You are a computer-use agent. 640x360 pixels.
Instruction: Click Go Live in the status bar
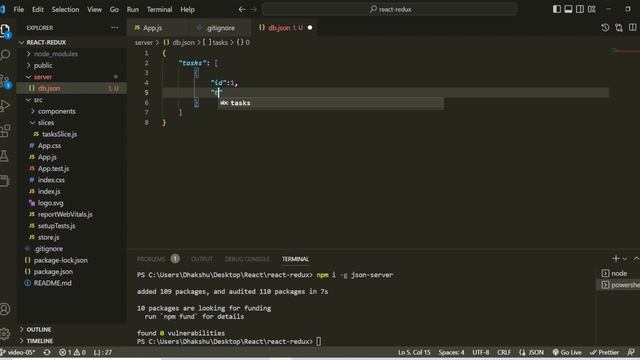pyautogui.click(x=567, y=352)
